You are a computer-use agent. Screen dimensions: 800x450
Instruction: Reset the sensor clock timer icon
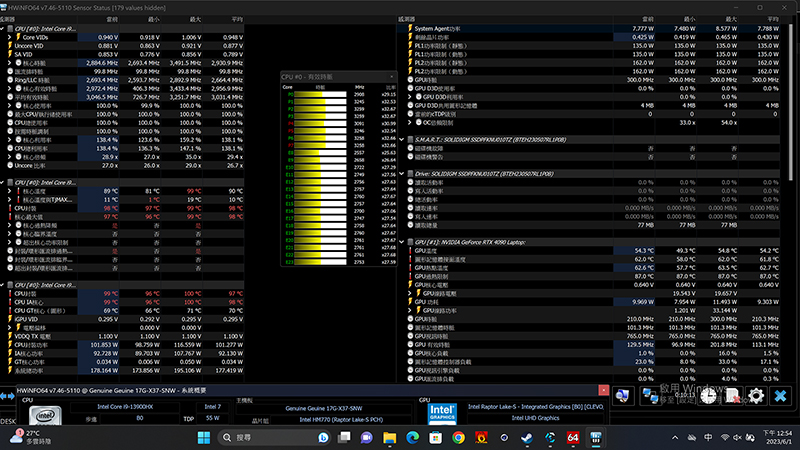708,396
